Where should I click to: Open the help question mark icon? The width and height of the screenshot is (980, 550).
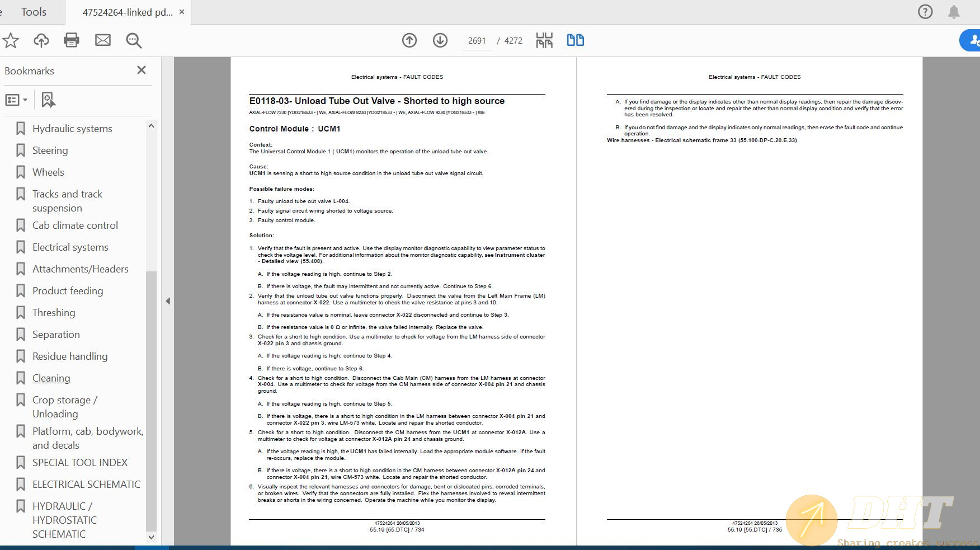pyautogui.click(x=925, y=12)
